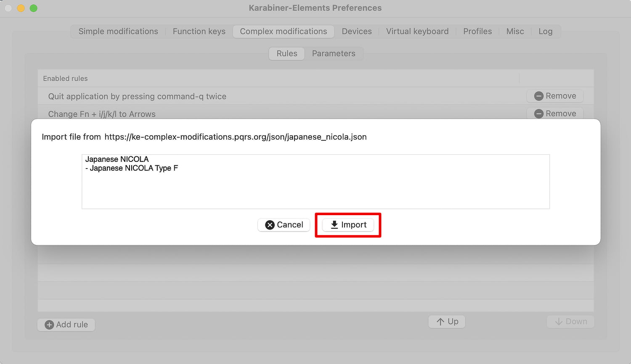This screenshot has width=631, height=364.
Task: Click minus icon for command-q rule
Action: click(539, 96)
